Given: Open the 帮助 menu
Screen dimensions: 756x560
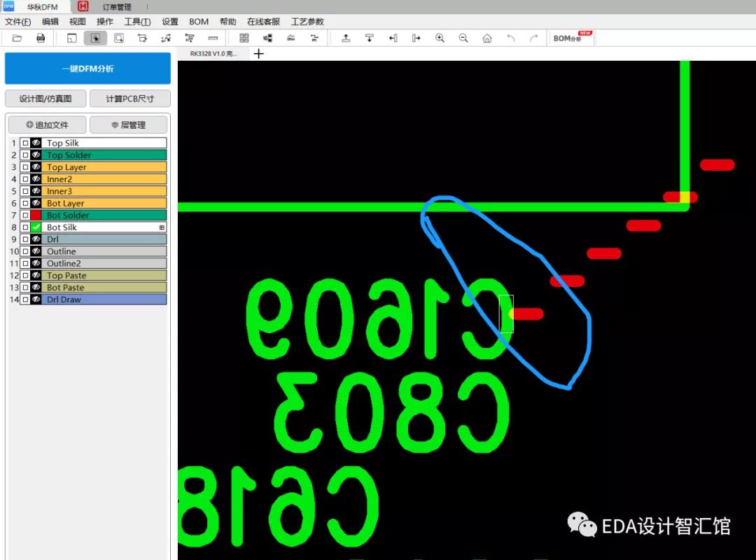Looking at the screenshot, I should tap(227, 22).
